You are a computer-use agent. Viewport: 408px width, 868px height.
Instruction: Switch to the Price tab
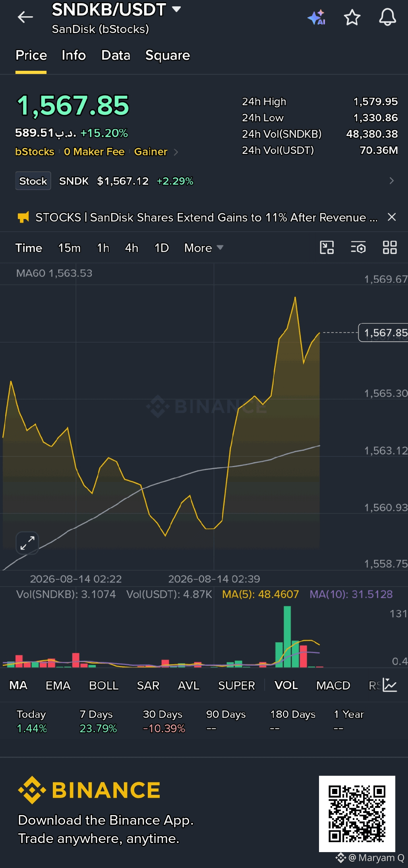point(31,55)
